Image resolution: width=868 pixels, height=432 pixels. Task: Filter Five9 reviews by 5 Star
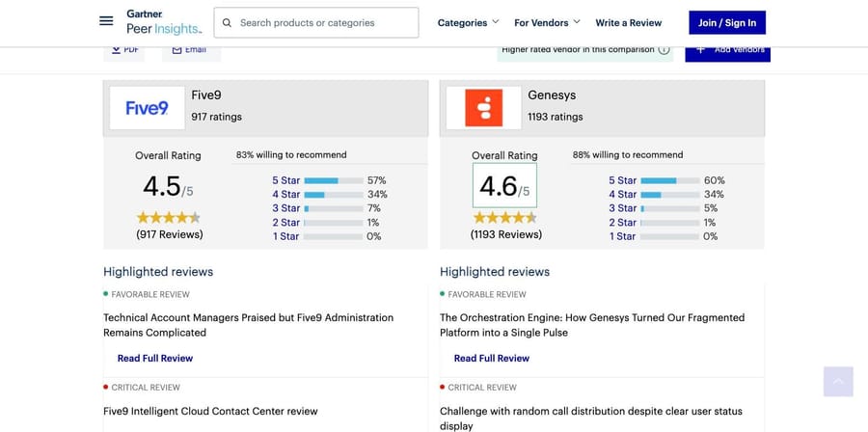point(286,180)
